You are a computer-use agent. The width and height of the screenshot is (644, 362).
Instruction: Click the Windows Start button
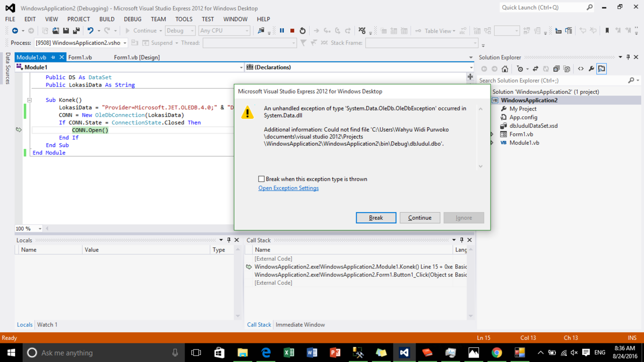(x=11, y=353)
